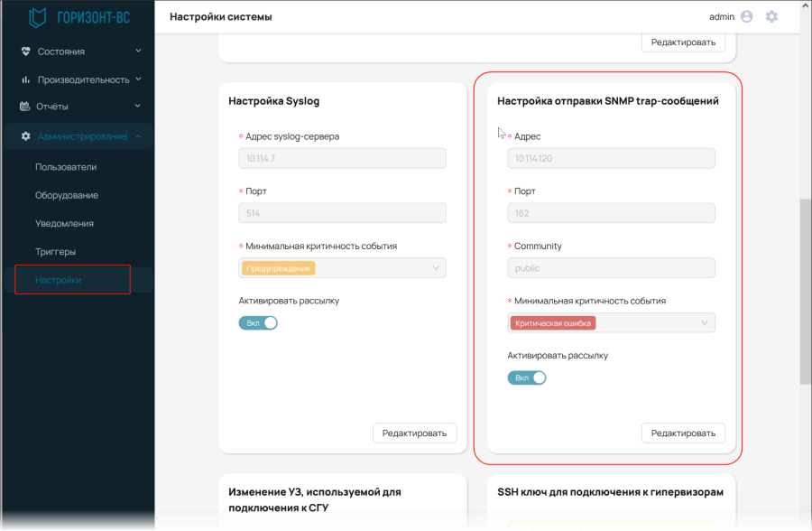
Task: Click the Горизонт-ВС shield logo icon
Action: pos(37,17)
